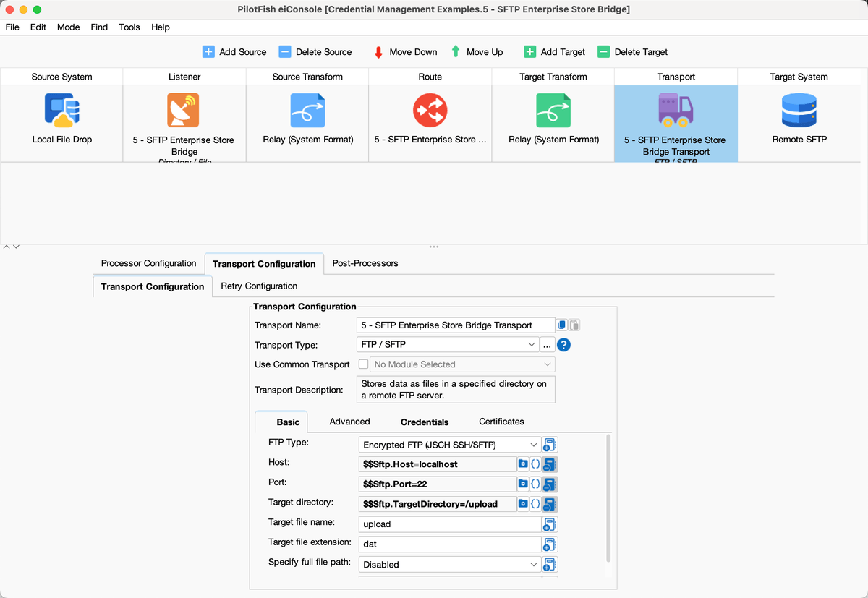Open the Credentials settings tab
Image resolution: width=868 pixels, height=598 pixels.
(x=425, y=422)
